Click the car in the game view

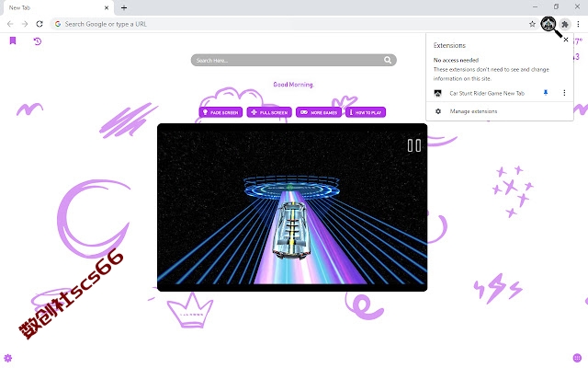pyautogui.click(x=292, y=230)
